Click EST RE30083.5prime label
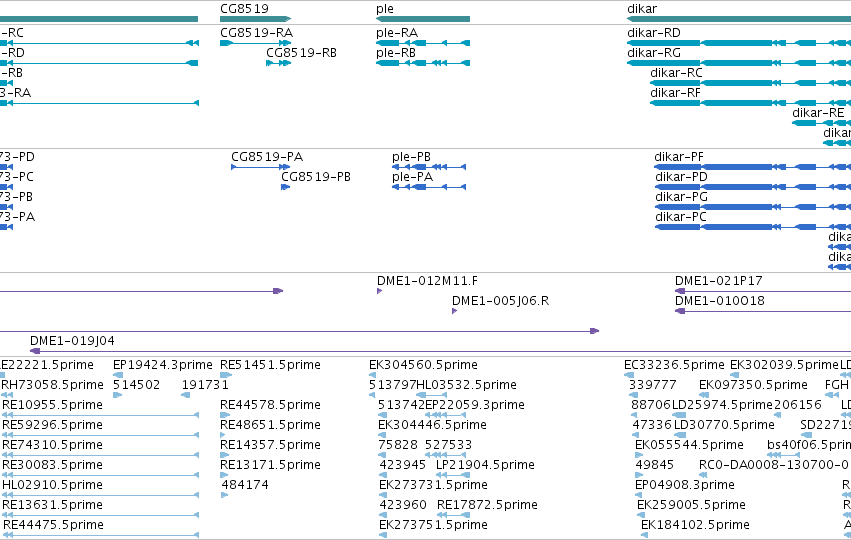The image size is (851, 540). [x=52, y=466]
